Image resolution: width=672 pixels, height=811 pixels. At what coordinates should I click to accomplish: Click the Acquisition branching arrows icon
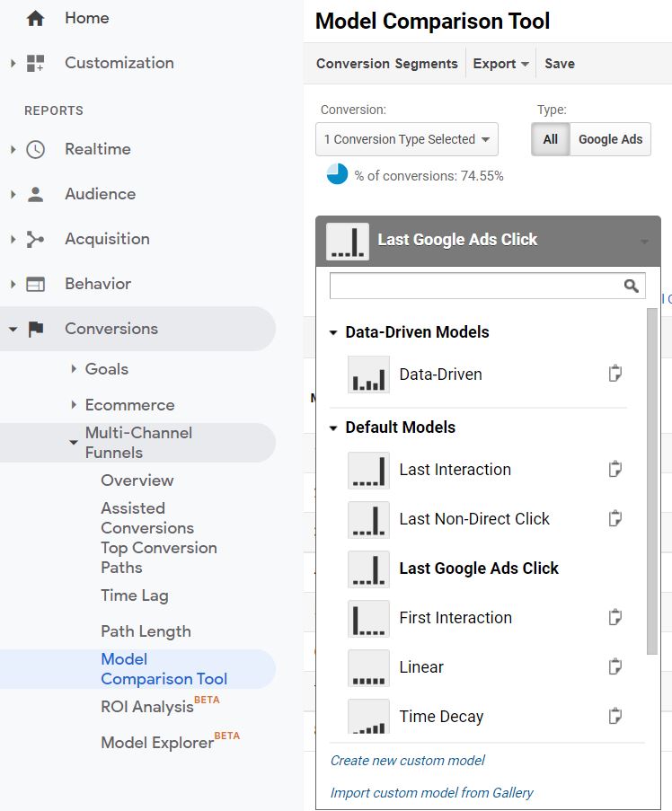[x=36, y=239]
